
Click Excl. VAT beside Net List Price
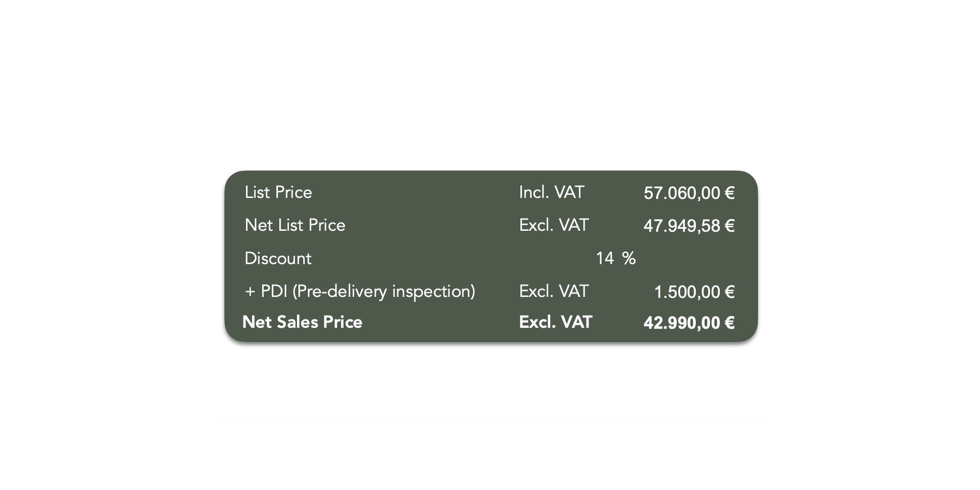coord(554,225)
